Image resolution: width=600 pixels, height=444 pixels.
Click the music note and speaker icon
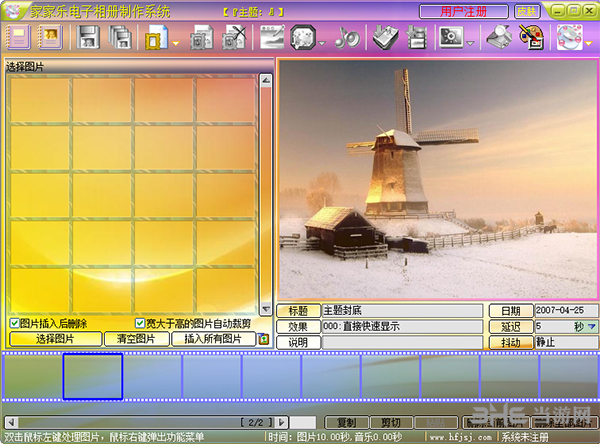347,37
